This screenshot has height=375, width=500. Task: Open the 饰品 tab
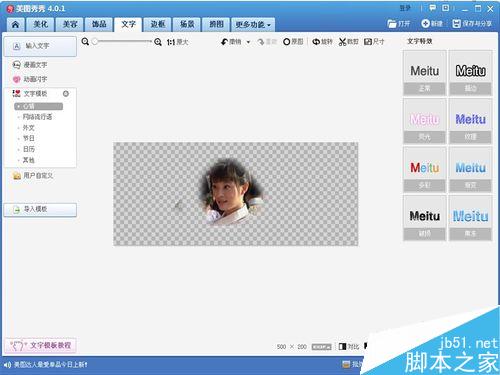click(99, 24)
